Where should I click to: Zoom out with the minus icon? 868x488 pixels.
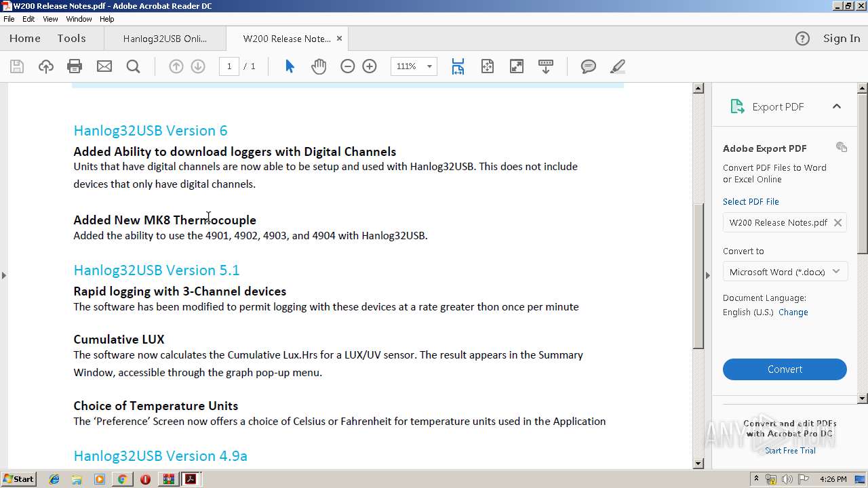coord(348,66)
